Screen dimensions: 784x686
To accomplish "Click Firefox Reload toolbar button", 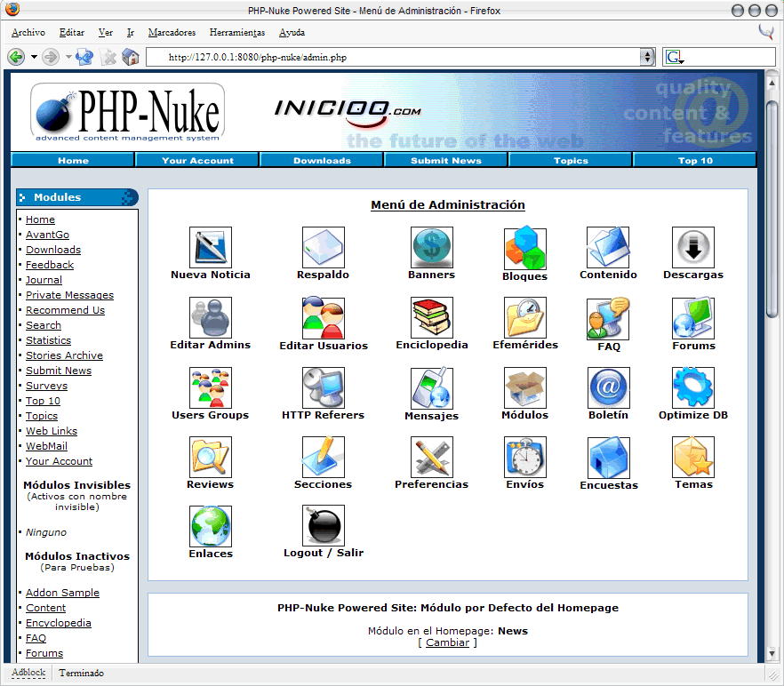I will [84, 57].
